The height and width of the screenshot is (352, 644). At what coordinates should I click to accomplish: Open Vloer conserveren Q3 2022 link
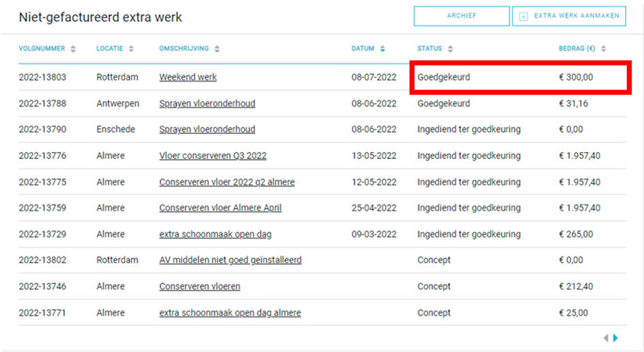click(x=213, y=156)
